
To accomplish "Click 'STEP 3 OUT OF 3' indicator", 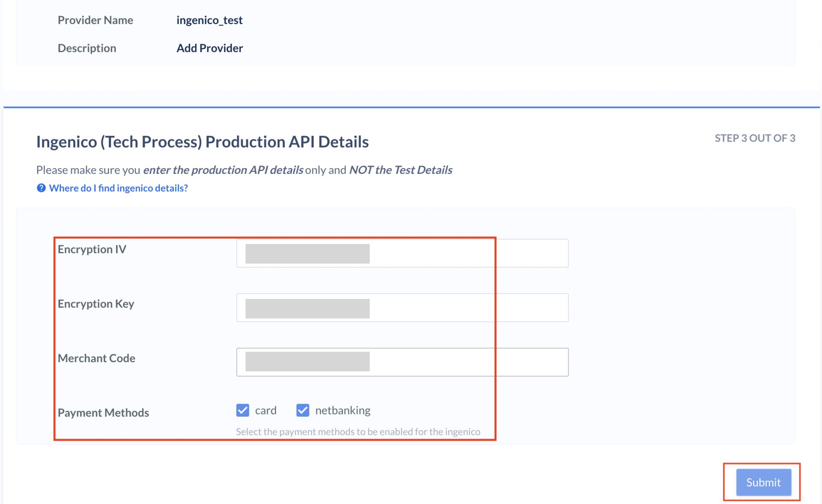I will (755, 138).
